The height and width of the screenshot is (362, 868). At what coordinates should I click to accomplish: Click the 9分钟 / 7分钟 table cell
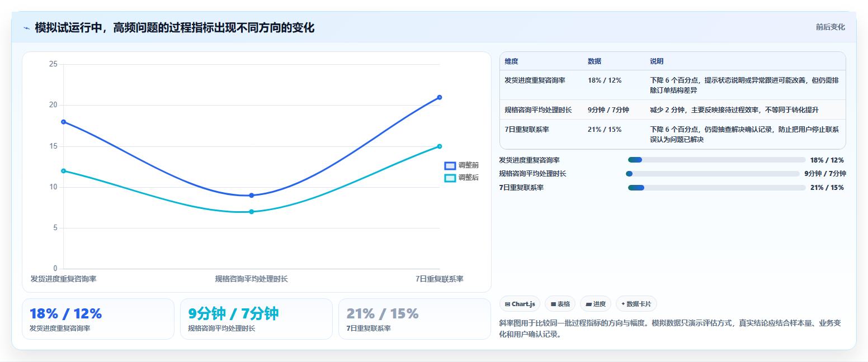click(608, 110)
